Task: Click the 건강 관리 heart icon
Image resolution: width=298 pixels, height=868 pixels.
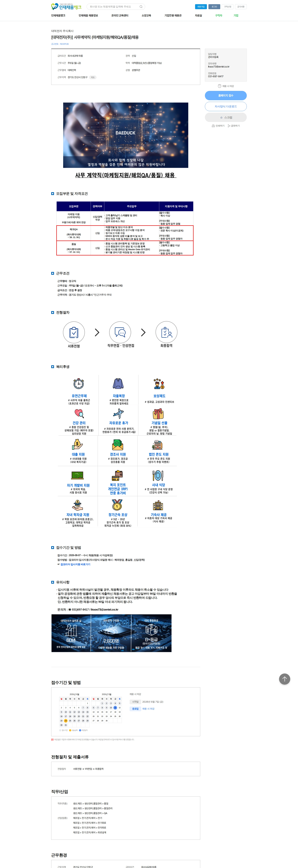Action: click(x=79, y=413)
